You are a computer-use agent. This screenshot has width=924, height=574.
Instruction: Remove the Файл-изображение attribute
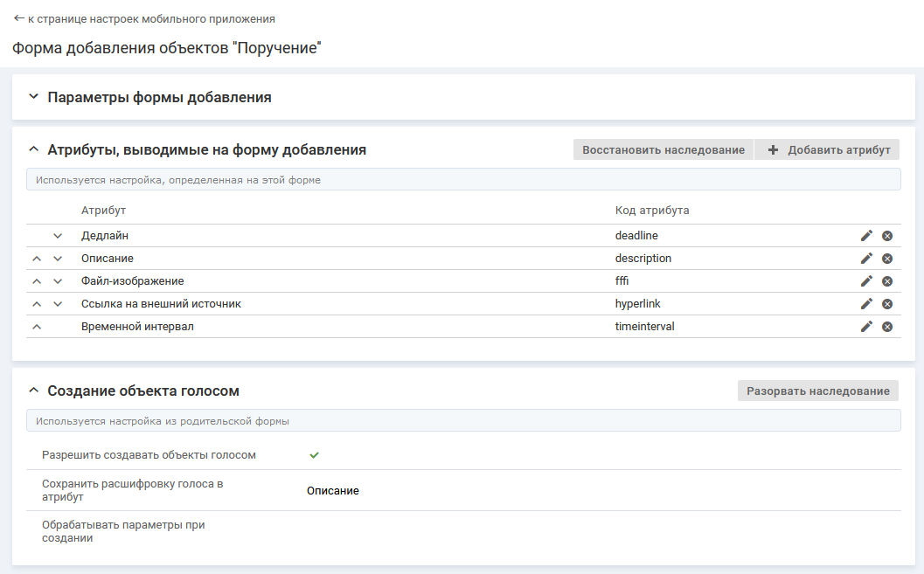click(886, 281)
